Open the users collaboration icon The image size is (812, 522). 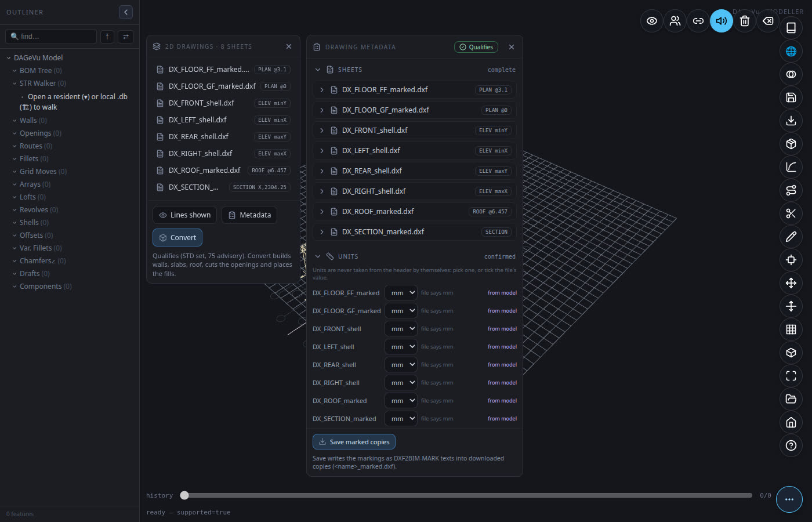(x=675, y=21)
